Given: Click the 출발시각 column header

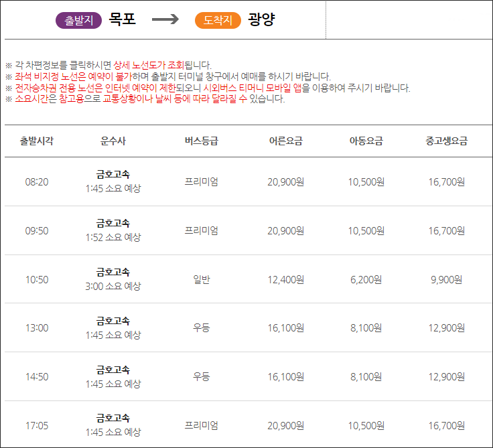Looking at the screenshot, I should [x=37, y=141].
